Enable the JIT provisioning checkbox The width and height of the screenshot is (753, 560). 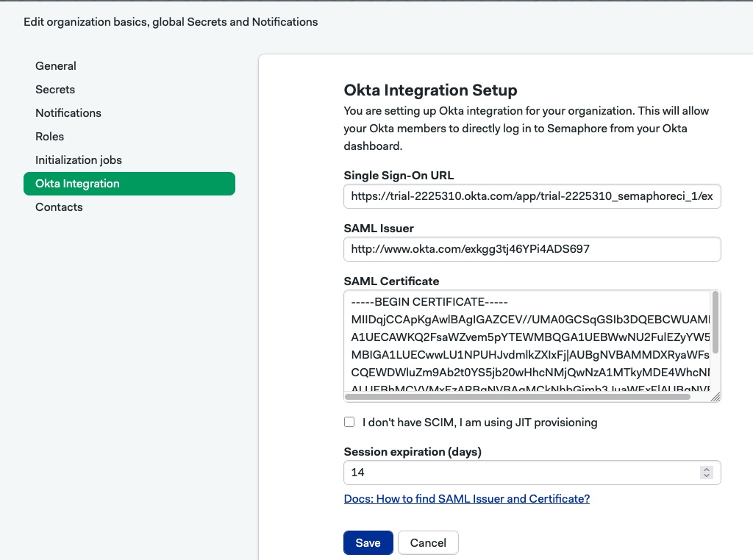349,421
